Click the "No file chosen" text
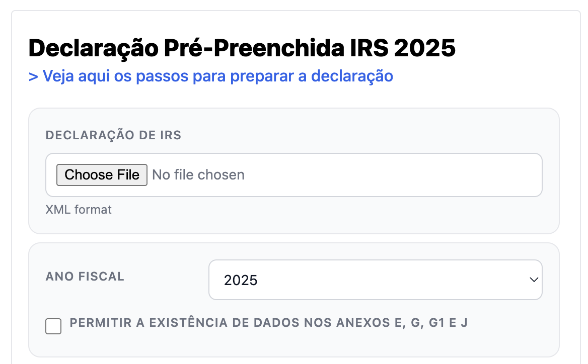The image size is (588, 364). (x=198, y=175)
